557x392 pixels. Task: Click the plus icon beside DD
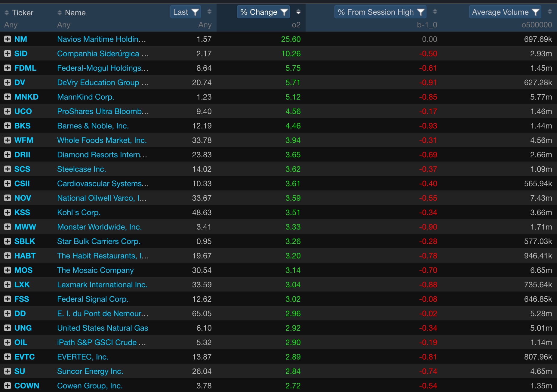point(8,313)
